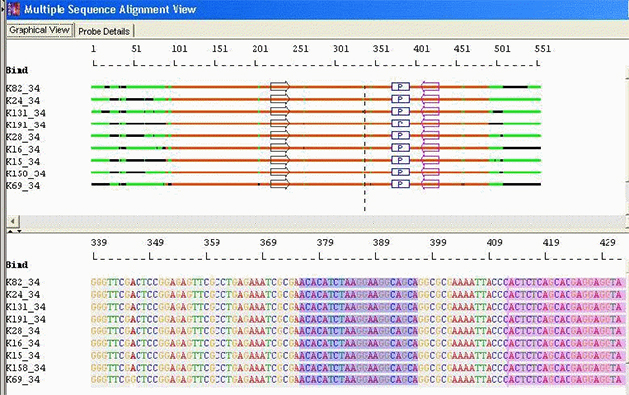
Task: Click the probe P box on K15_34 row
Action: pyautogui.click(x=400, y=160)
